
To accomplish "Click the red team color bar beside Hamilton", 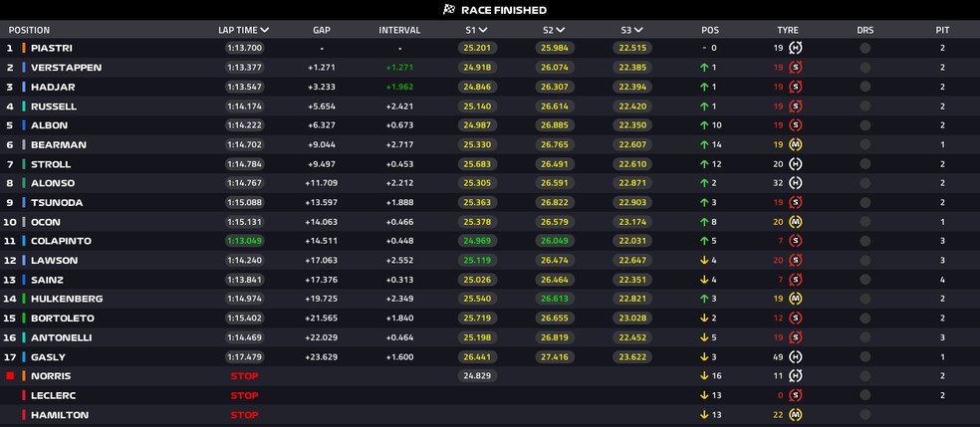I will (24, 415).
